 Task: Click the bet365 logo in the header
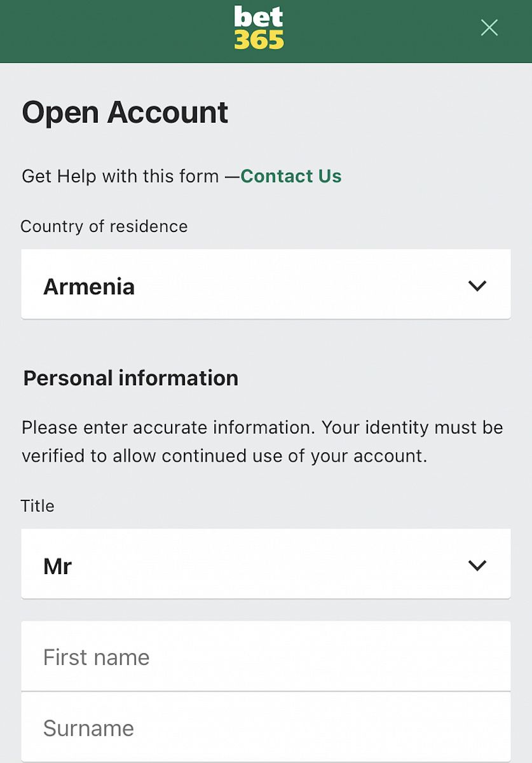pyautogui.click(x=259, y=28)
